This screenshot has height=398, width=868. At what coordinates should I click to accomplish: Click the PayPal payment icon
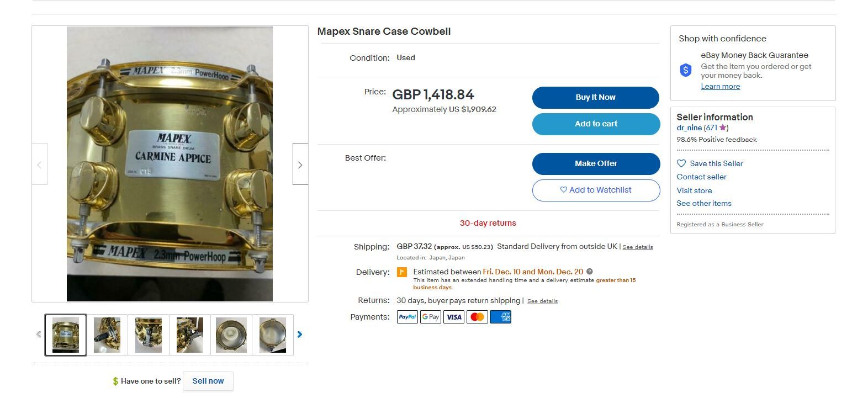(407, 316)
